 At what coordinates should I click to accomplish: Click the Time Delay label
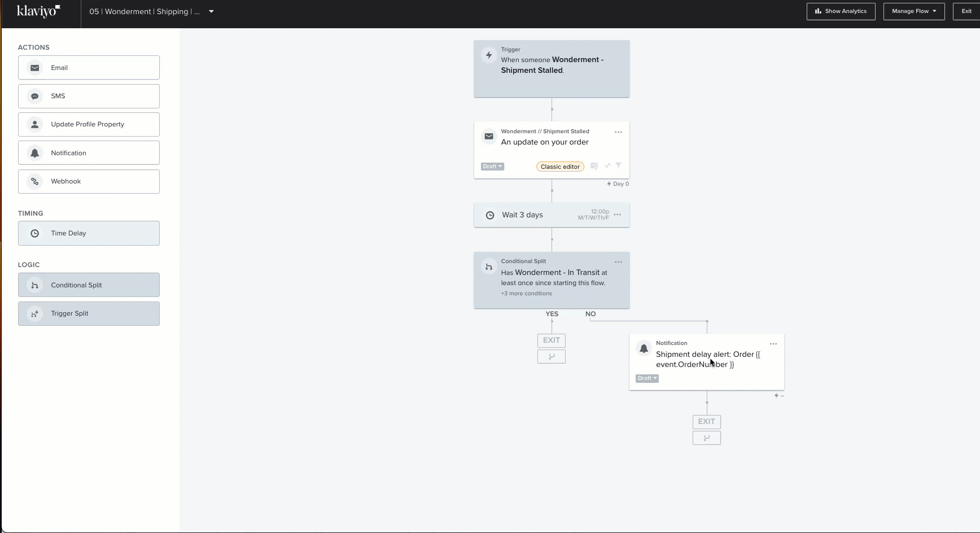coord(68,233)
